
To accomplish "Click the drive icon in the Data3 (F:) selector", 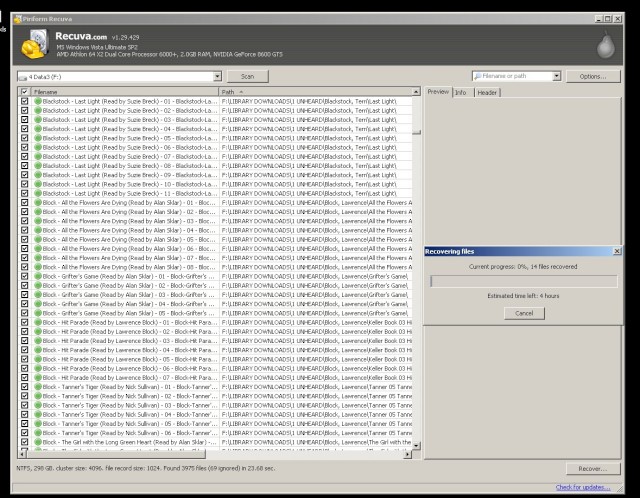I will pyautogui.click(x=23, y=77).
